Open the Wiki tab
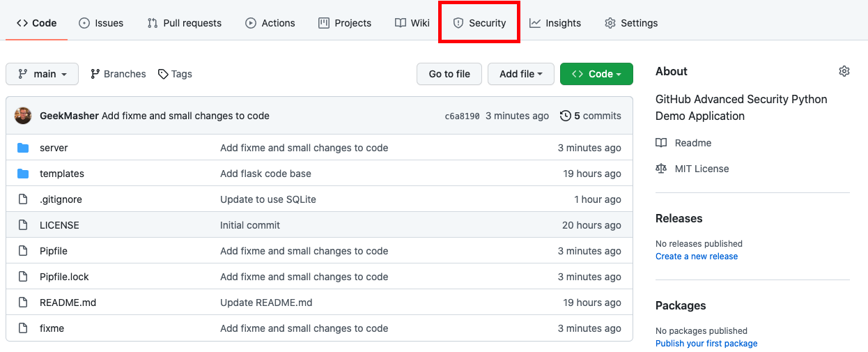Image resolution: width=868 pixels, height=352 pixels. [x=412, y=23]
